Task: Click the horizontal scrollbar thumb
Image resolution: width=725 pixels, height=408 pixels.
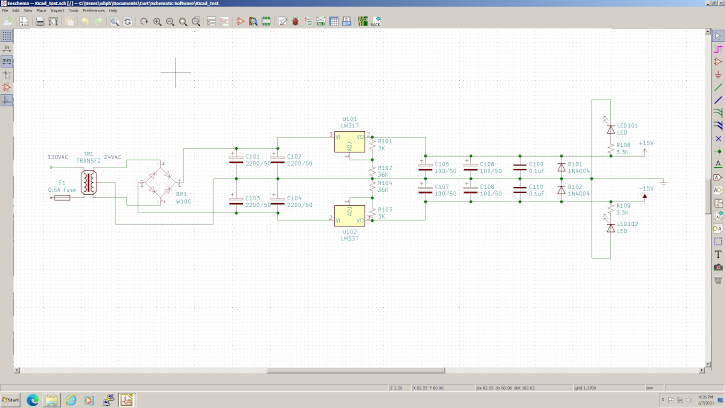Action: pyautogui.click(x=356, y=370)
